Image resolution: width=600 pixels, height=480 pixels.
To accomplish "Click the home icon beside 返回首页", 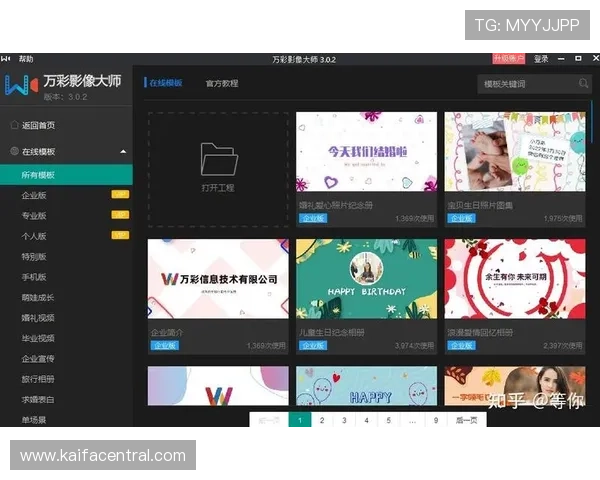I will 15,125.
